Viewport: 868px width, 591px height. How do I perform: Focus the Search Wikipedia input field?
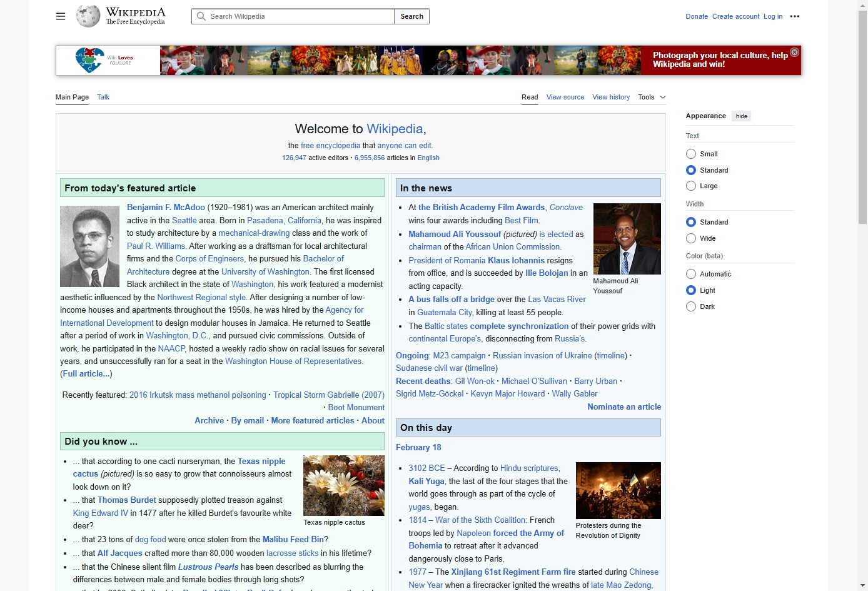[x=293, y=16]
